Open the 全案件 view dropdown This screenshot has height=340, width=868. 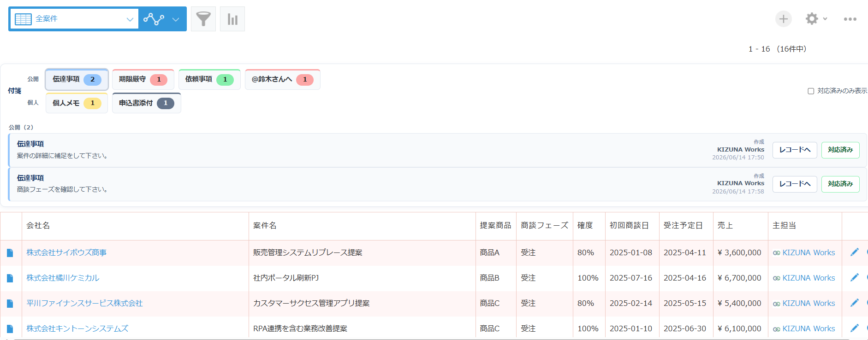coord(74,19)
